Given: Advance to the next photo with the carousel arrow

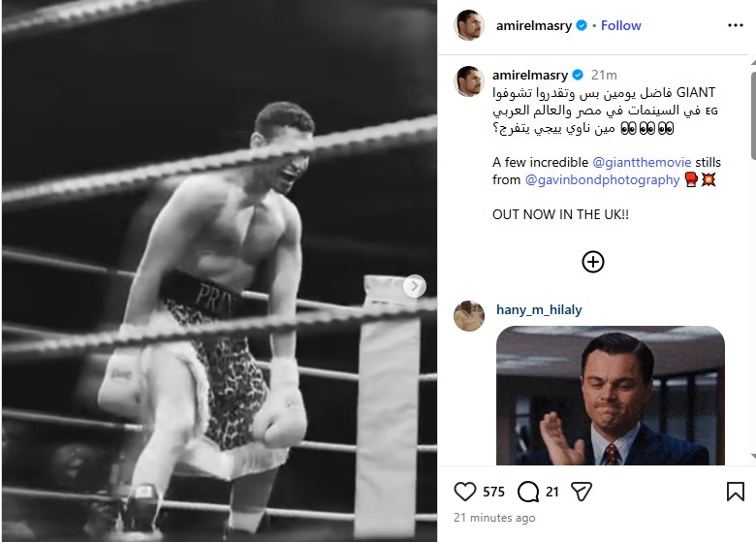Looking at the screenshot, I should click(x=415, y=286).
